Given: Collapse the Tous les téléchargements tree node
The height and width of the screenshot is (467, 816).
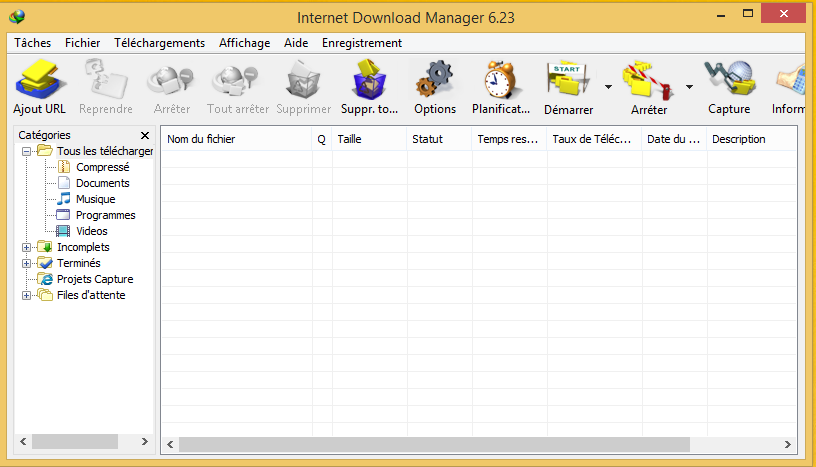Looking at the screenshot, I should point(27,152).
